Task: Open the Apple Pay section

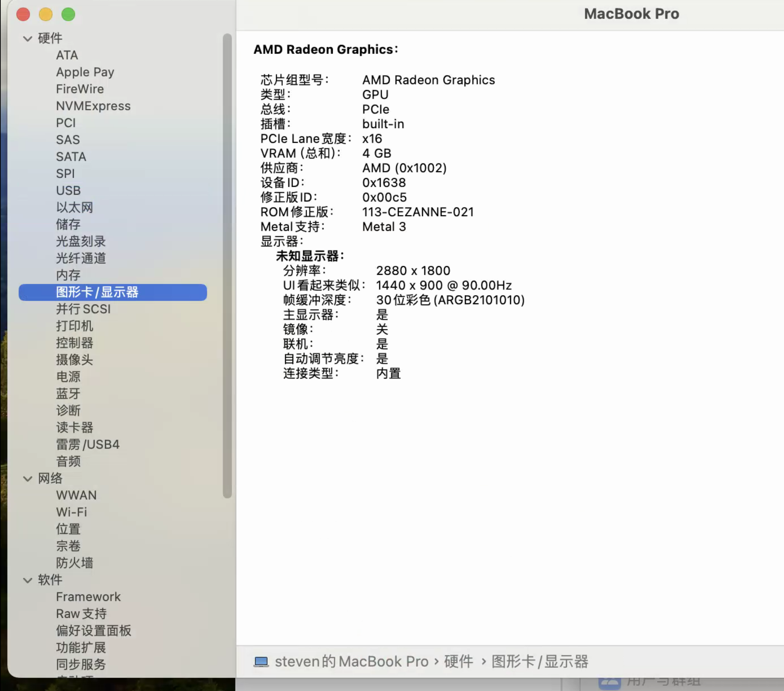Action: tap(85, 72)
